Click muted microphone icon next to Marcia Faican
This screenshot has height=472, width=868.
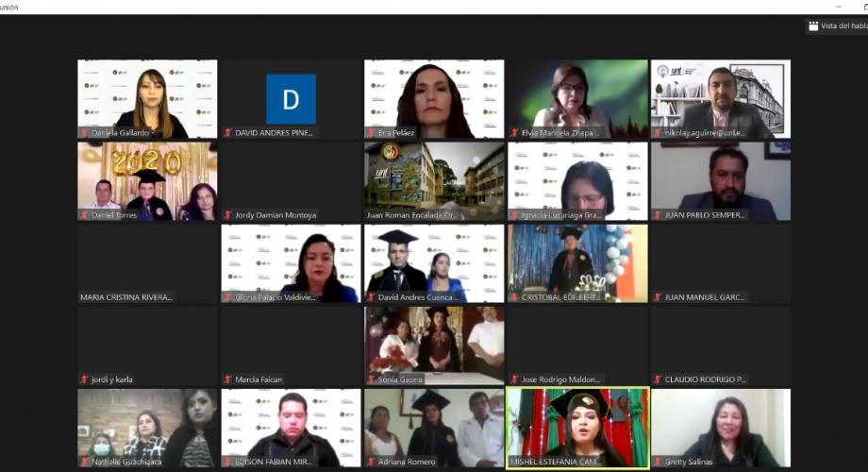(227, 379)
